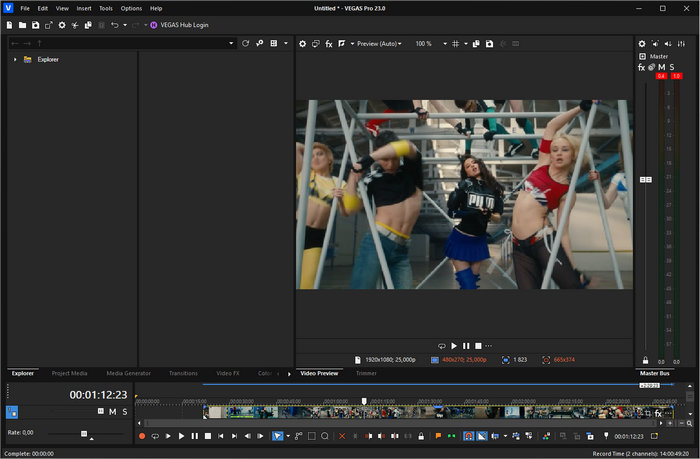700x459 pixels.
Task: Switch to the Trimmer tab
Action: click(366, 373)
